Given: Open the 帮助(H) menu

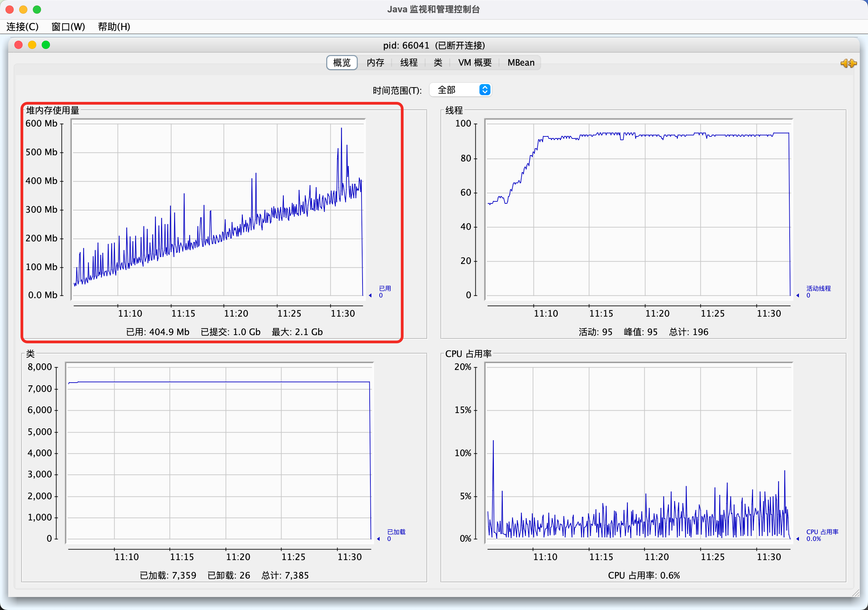Looking at the screenshot, I should coord(114,27).
